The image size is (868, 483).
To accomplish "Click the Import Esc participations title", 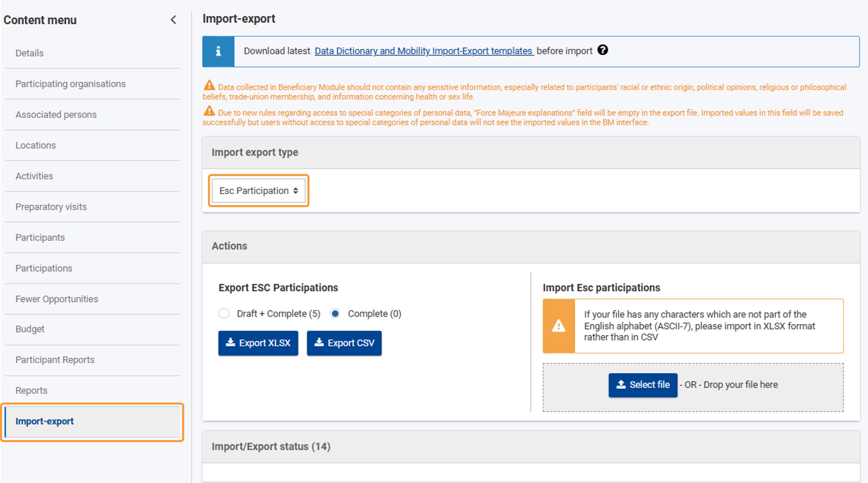I will pos(602,288).
